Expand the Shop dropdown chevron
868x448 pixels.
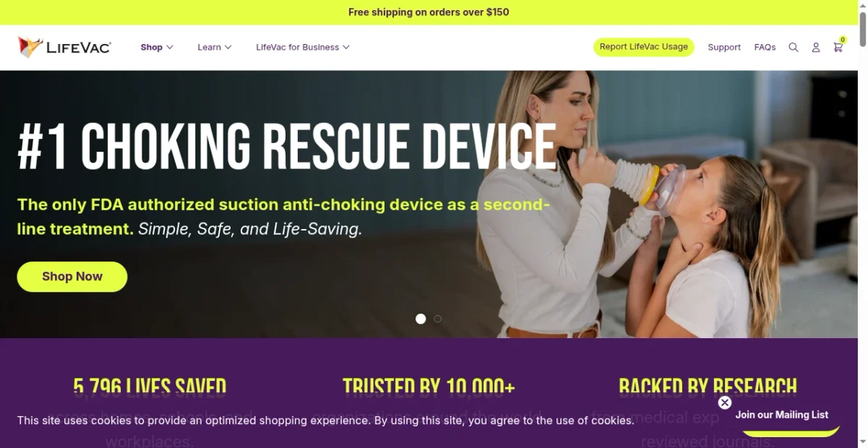pyautogui.click(x=170, y=47)
